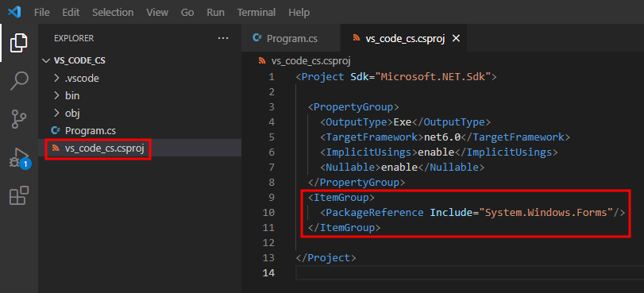Open the Source Control view icon
644x293 pixels.
[x=18, y=119]
